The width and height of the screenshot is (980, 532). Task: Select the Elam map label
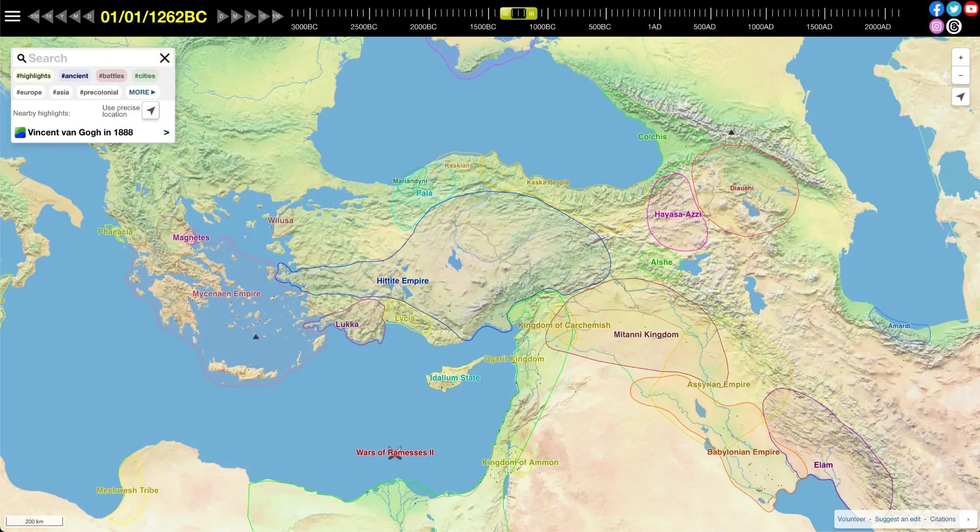[823, 465]
